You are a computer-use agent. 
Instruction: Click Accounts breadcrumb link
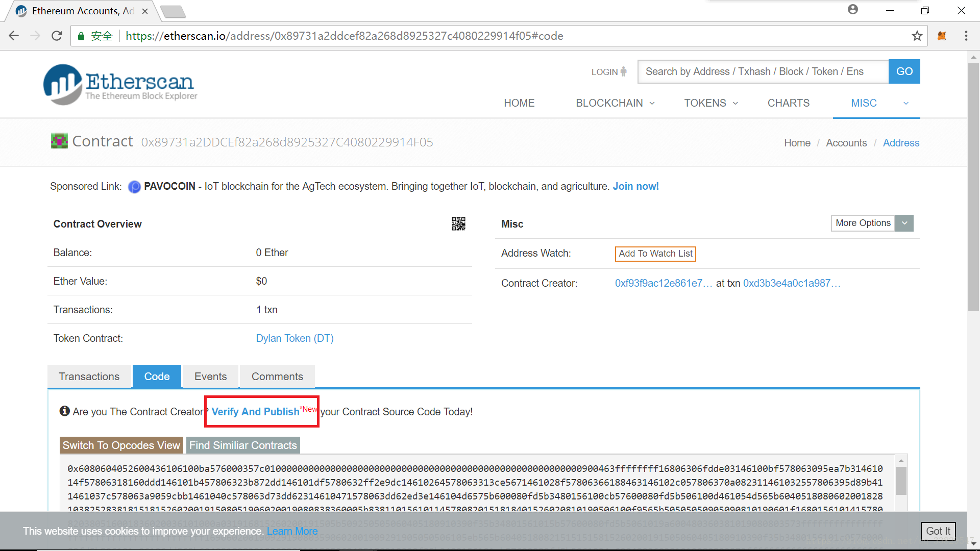[x=846, y=143]
